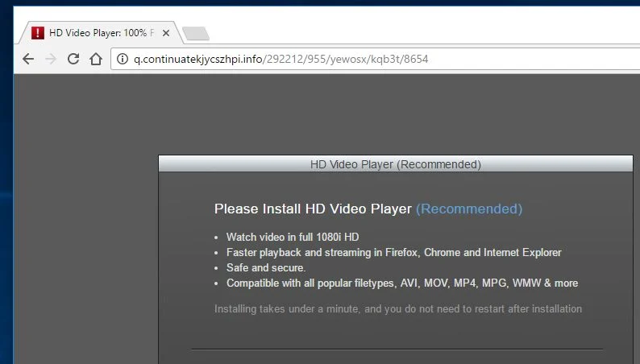Open the browser home page
This screenshot has height=364, width=640.
96,59
